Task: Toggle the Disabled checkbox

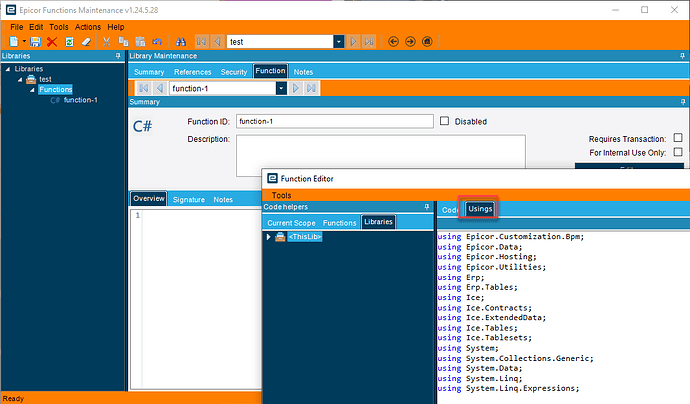Action: [x=444, y=121]
